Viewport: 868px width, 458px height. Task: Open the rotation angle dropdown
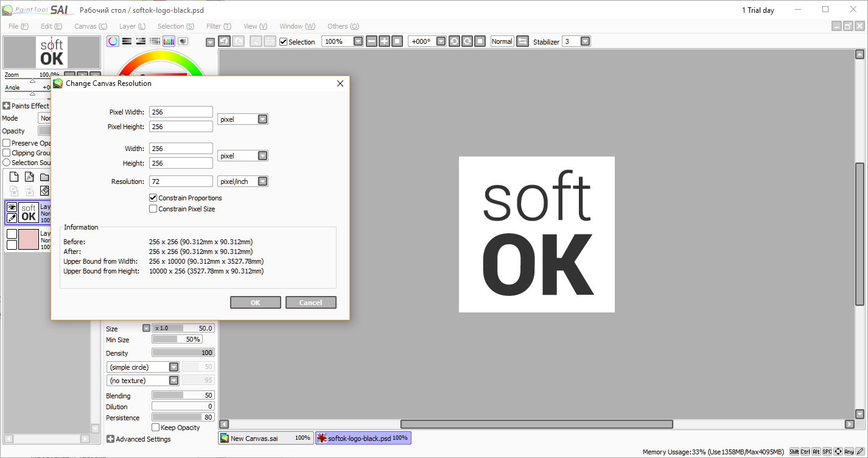pyautogui.click(x=441, y=41)
